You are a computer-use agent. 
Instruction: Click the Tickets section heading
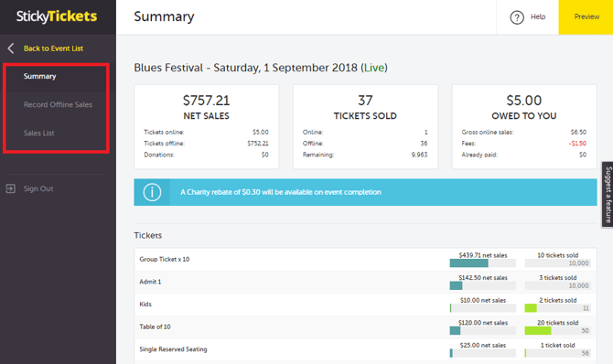click(x=148, y=235)
